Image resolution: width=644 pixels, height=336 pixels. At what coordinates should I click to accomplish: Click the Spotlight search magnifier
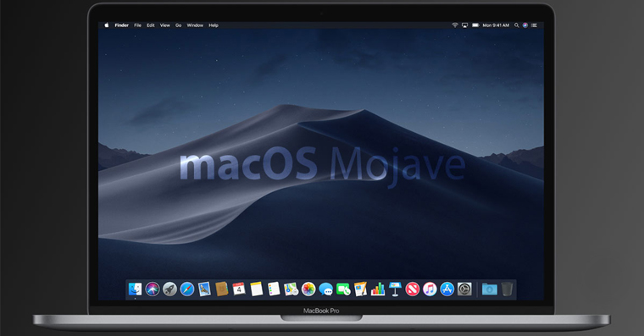516,25
